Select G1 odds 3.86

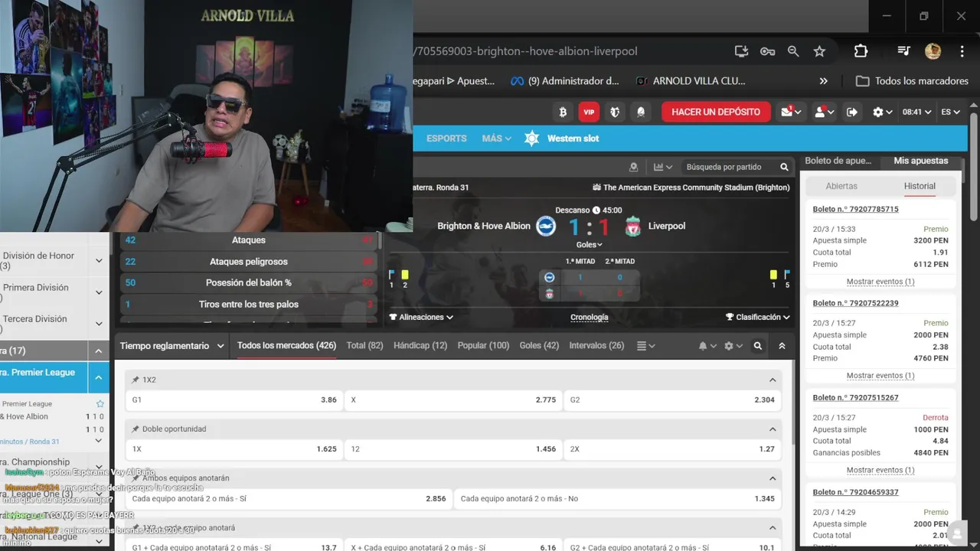234,400
